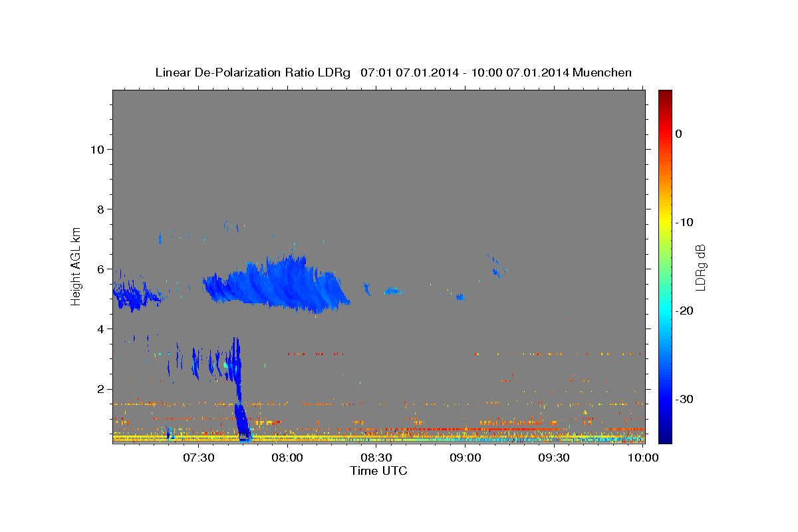798x532 pixels.
Task: Click the colorbar value -10
Action: point(685,222)
